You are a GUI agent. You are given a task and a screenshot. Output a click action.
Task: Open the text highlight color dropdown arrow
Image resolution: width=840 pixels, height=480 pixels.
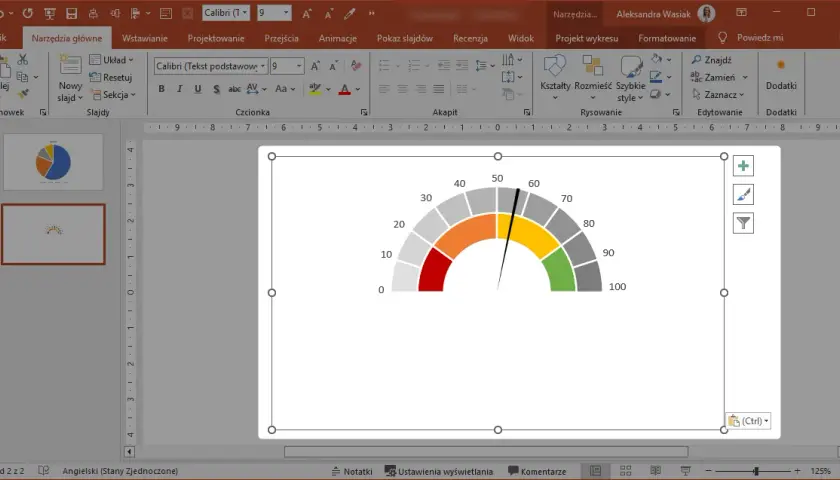point(328,89)
